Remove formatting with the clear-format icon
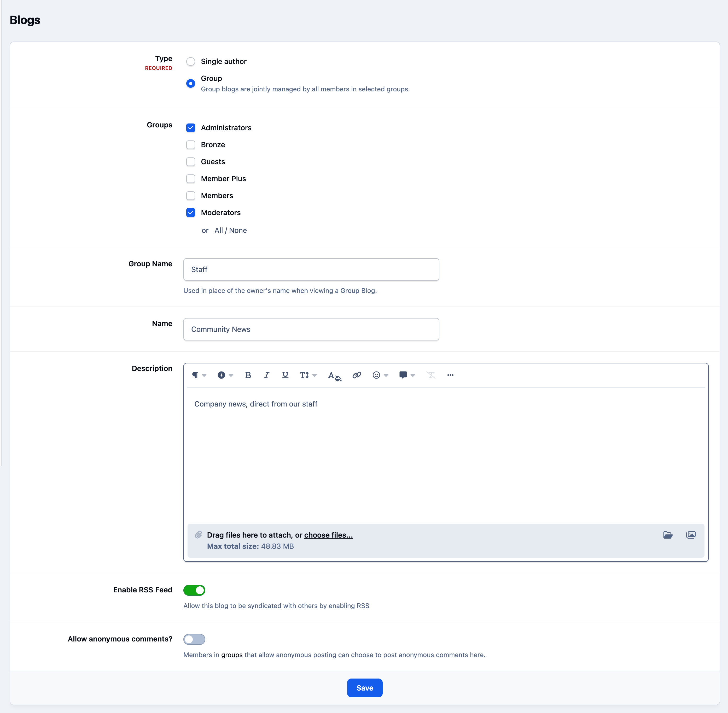 point(431,375)
